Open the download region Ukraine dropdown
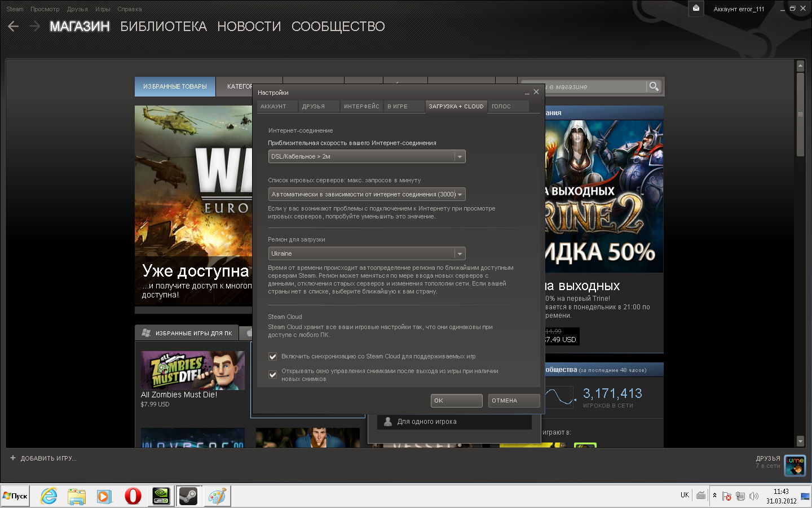This screenshot has height=508, width=812. click(x=367, y=253)
